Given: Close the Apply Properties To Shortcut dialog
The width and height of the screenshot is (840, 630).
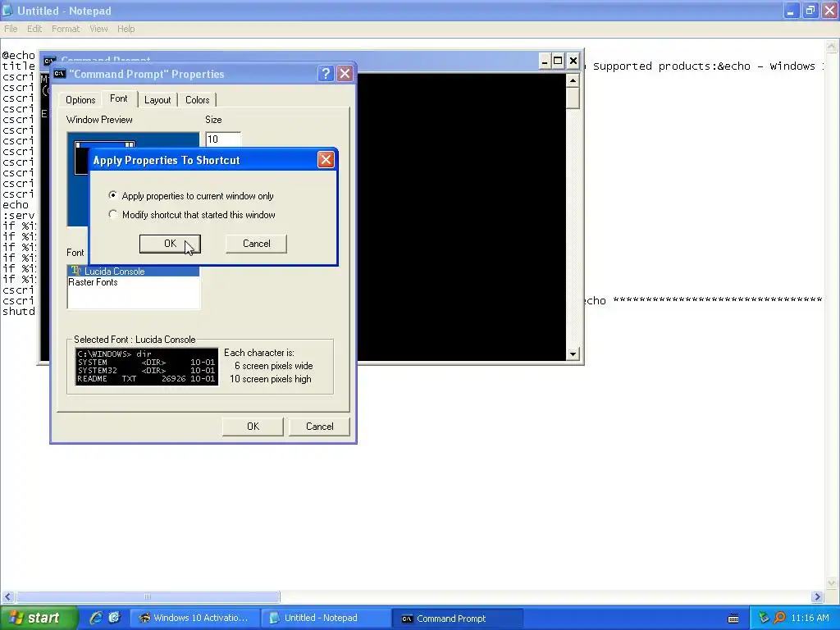Looking at the screenshot, I should click(326, 160).
